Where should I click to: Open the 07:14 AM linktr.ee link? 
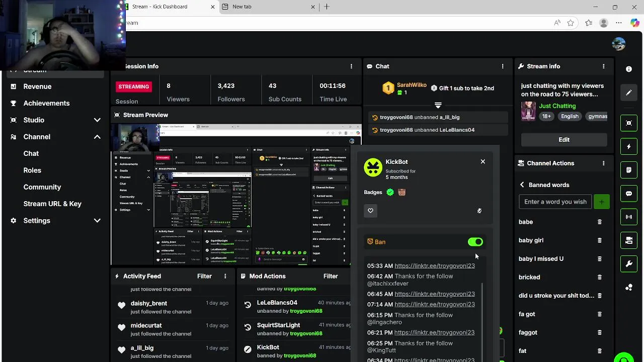pos(434,304)
